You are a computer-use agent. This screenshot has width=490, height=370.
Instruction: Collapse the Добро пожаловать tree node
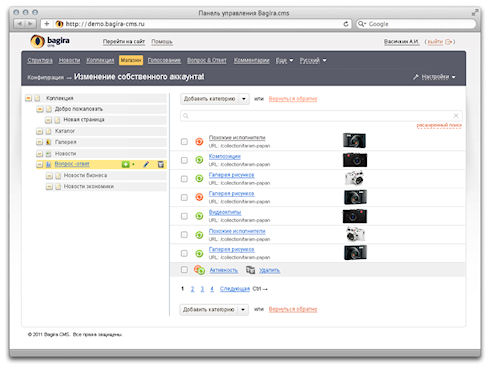[x=40, y=109]
